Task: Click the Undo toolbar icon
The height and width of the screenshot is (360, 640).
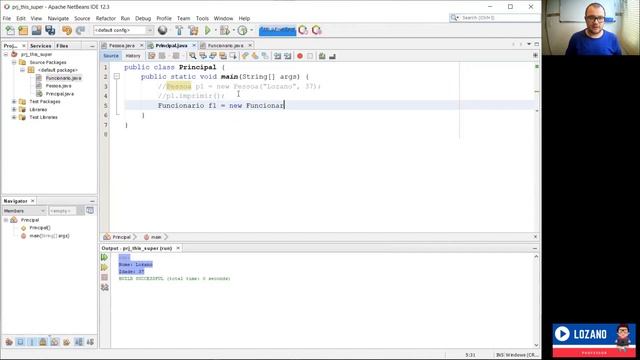Action: [x=67, y=30]
